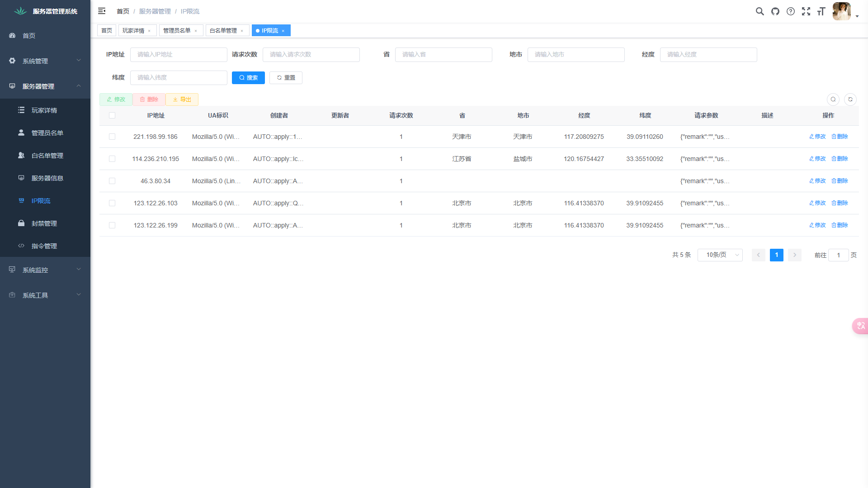Open the search magnifier in top bar
Image resolution: width=868 pixels, height=488 pixels.
pos(760,11)
